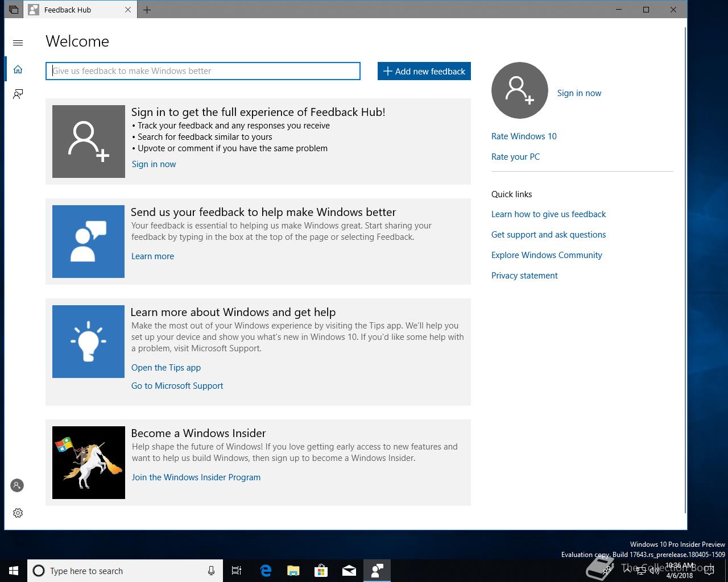The image size is (728, 582).
Task: Open Explore Windows Community link
Action: point(547,255)
